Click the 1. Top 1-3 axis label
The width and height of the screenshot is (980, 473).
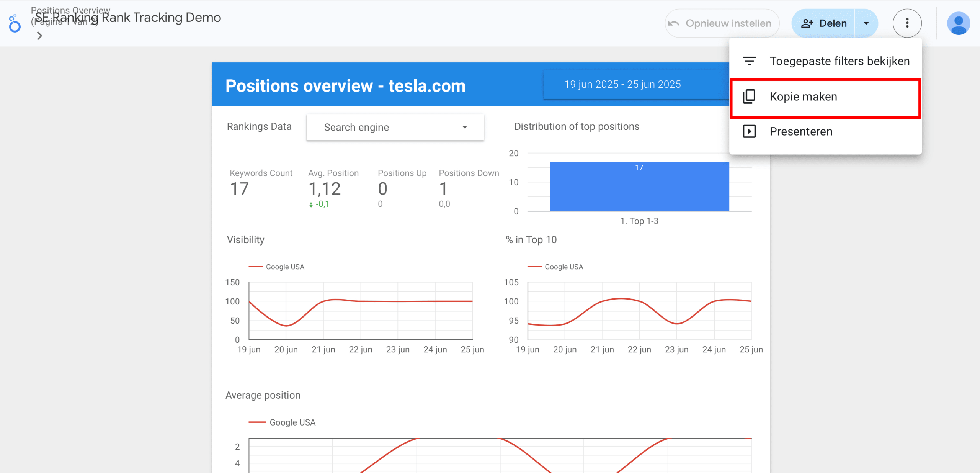pos(639,221)
